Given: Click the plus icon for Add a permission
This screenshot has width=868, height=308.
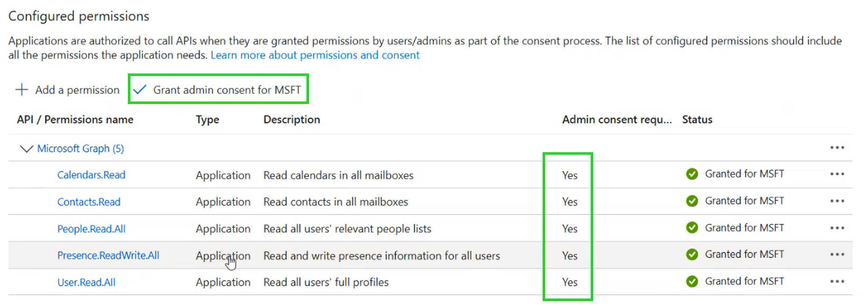Looking at the screenshot, I should [22, 90].
